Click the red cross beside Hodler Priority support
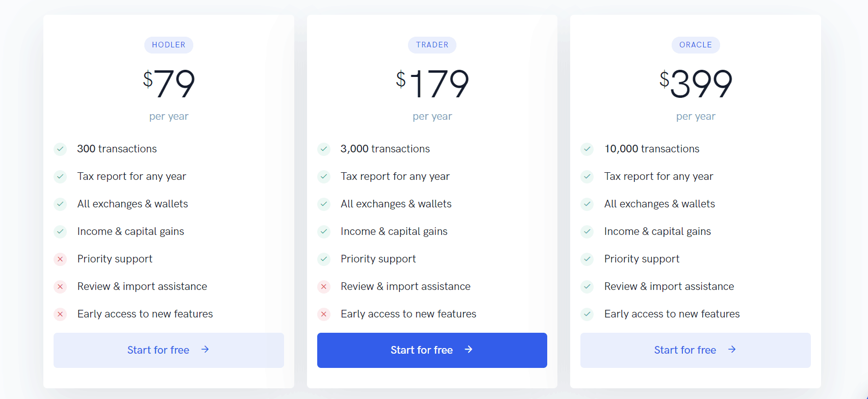The image size is (868, 399). pos(60,259)
